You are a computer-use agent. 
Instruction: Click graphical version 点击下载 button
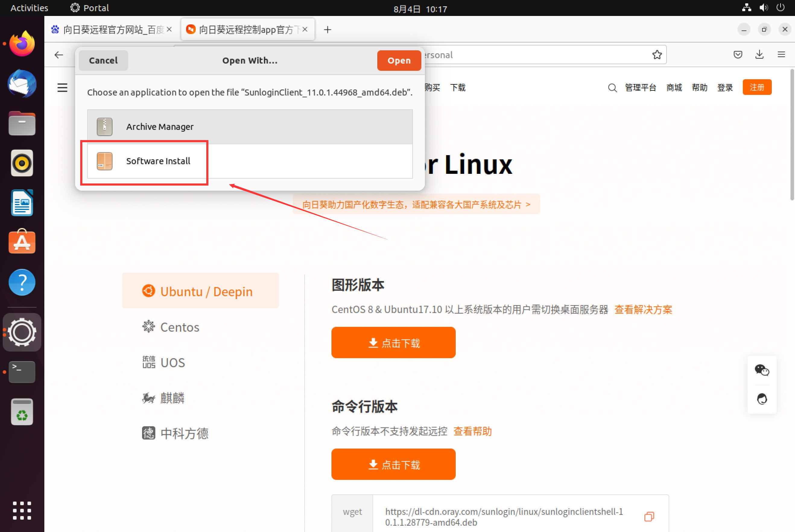click(393, 343)
